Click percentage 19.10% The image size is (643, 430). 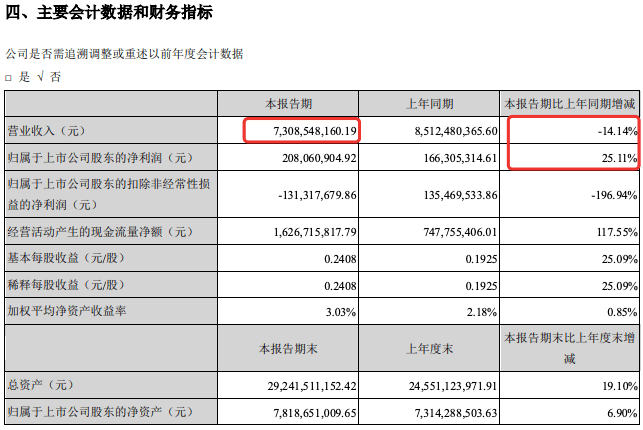620,386
